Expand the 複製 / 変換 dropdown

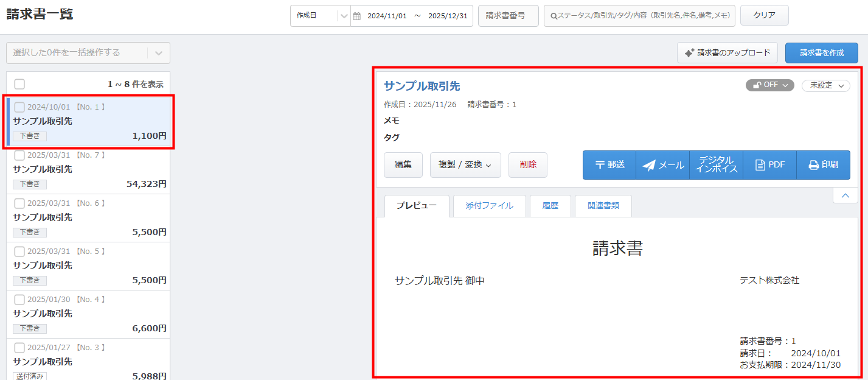[x=465, y=165]
